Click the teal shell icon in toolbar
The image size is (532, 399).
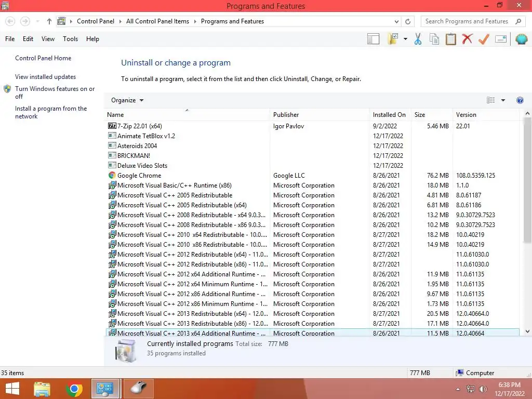click(x=521, y=39)
